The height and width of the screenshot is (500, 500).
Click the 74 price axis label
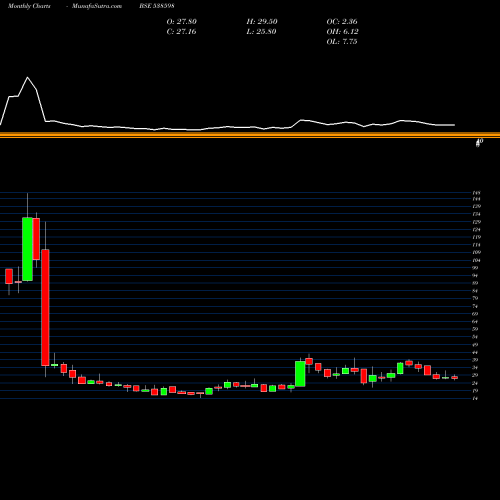(475, 306)
